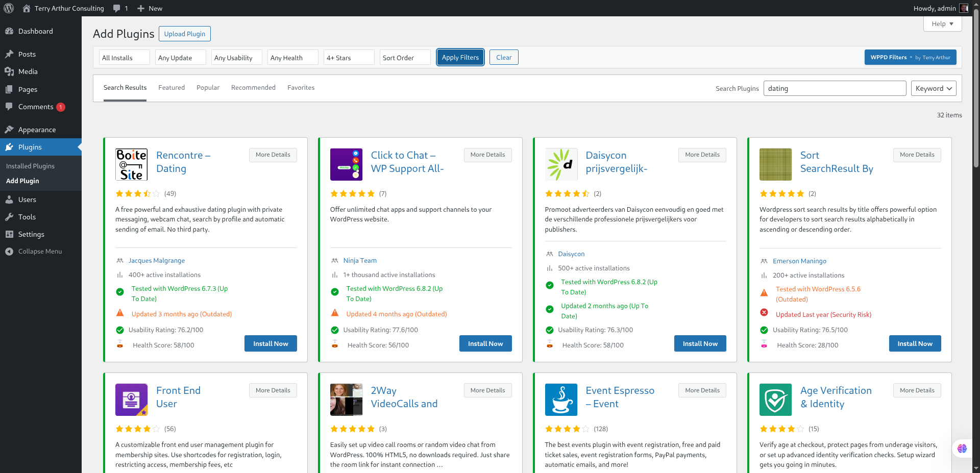Open author link Jacques Malgrange
Image resolution: width=980 pixels, height=473 pixels.
click(x=157, y=261)
